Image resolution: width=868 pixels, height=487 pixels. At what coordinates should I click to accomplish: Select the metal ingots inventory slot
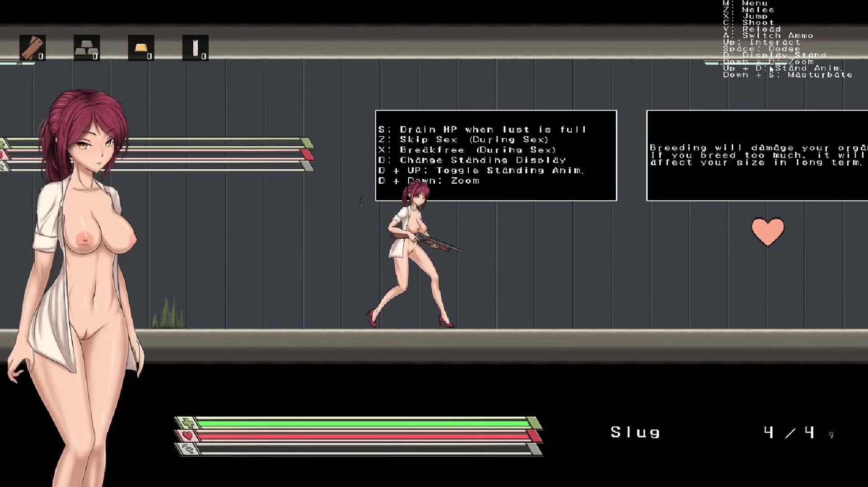86,47
